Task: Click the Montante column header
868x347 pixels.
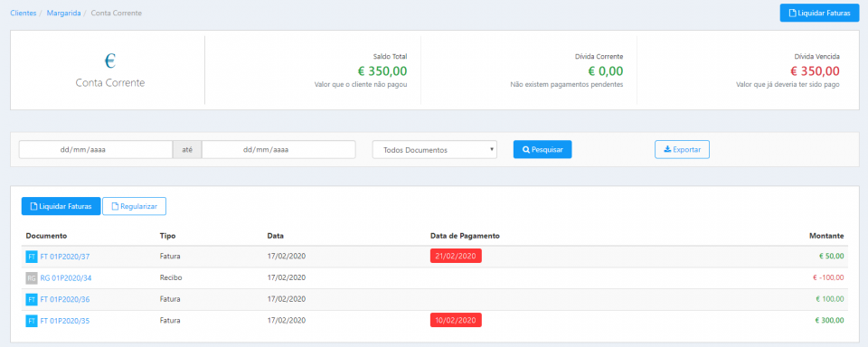Action: tap(826, 236)
